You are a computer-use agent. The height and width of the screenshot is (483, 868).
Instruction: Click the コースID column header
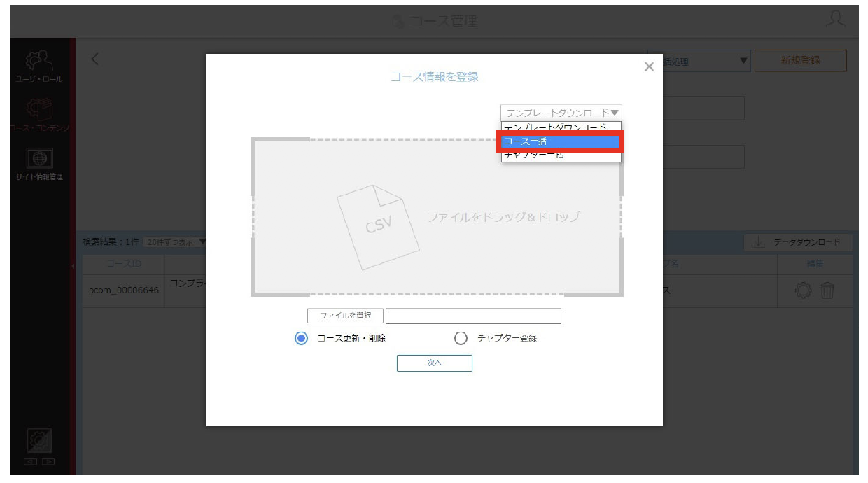(x=124, y=264)
